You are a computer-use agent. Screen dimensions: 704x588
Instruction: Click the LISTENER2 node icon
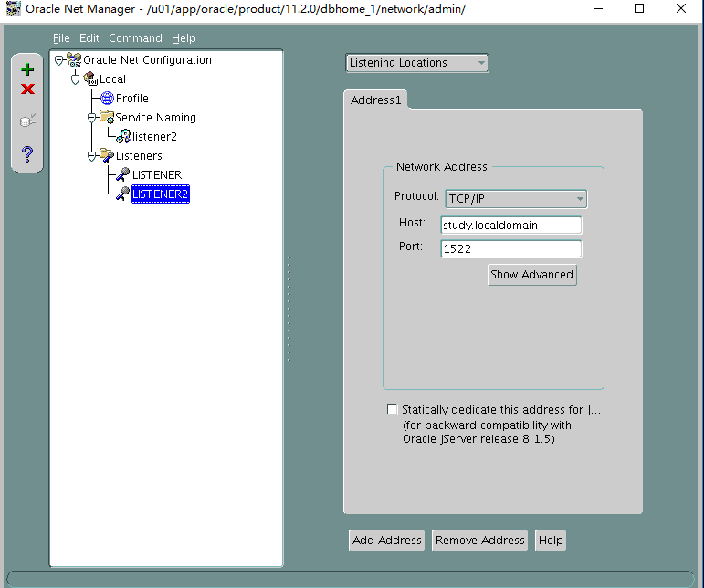click(123, 194)
